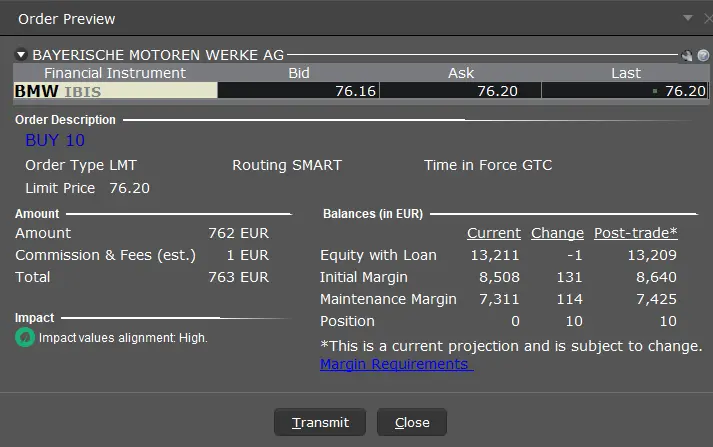Open the Margin Requirements link
Image resolution: width=713 pixels, height=447 pixels.
(397, 364)
